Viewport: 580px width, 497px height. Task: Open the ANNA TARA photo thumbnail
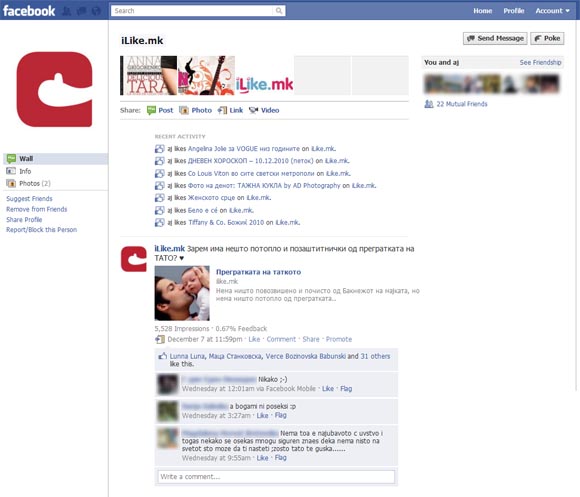[148, 75]
